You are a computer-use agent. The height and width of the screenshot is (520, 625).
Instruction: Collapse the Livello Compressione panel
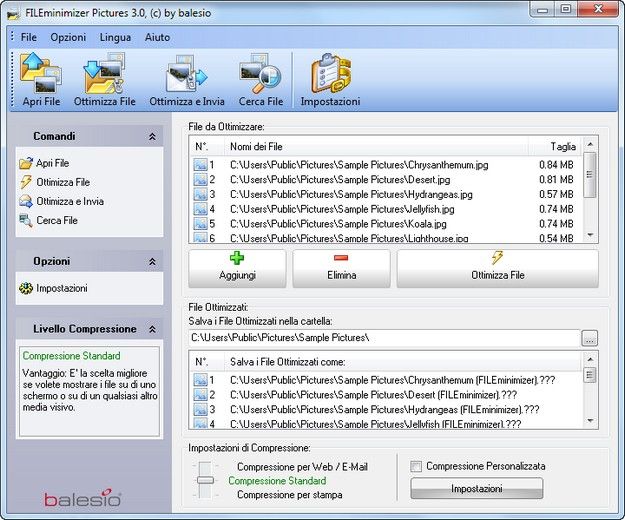tap(152, 329)
